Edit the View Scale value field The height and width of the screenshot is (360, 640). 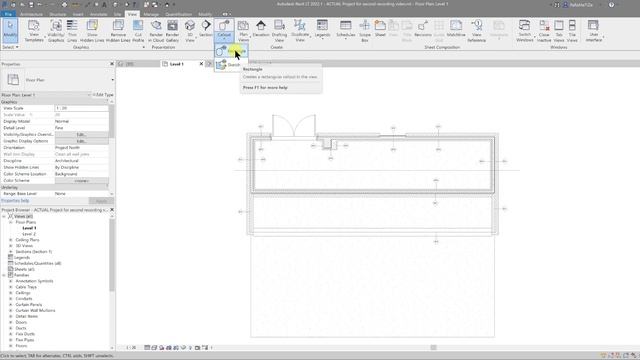pyautogui.click(x=81, y=108)
